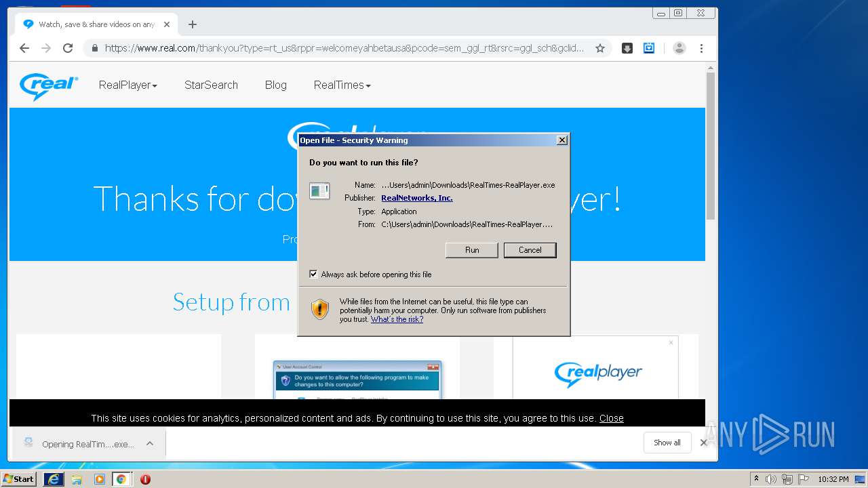Click the User Account Control screenshot thumbnail
868x488 pixels.
pos(357,380)
